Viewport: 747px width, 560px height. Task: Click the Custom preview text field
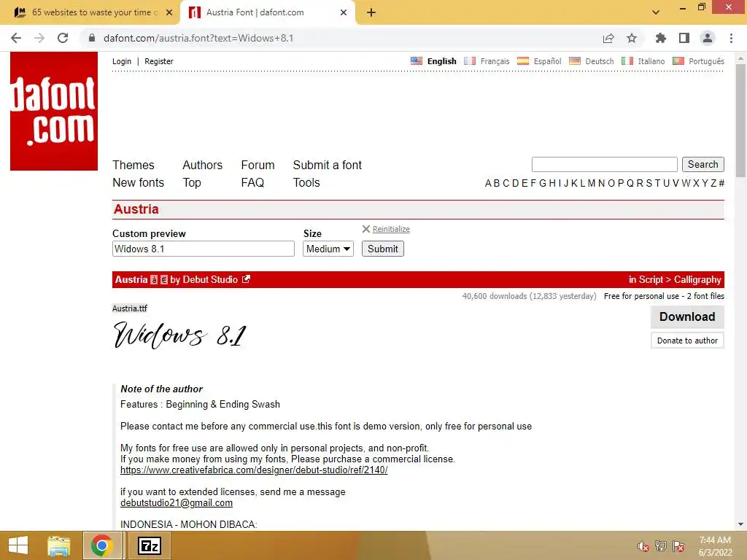pos(204,249)
